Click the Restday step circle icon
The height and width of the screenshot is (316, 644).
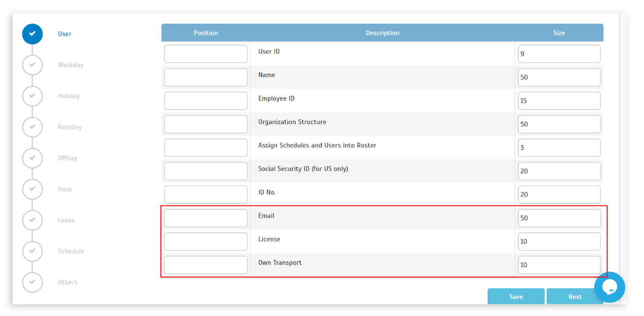(x=32, y=127)
